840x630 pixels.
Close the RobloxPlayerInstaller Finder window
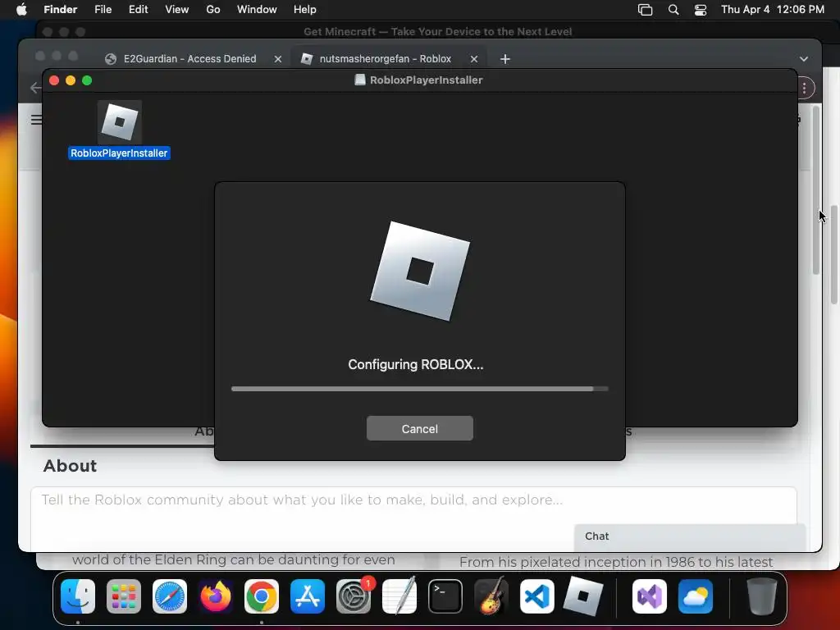(54, 80)
